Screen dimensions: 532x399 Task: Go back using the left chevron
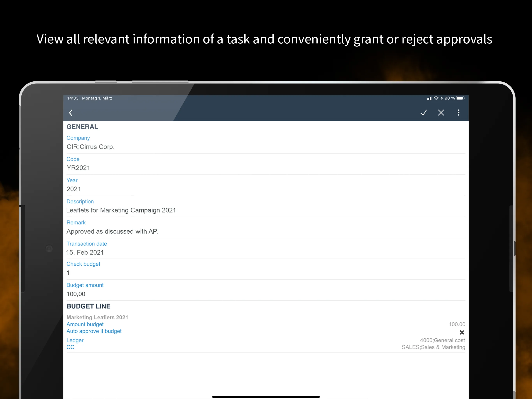tap(71, 113)
